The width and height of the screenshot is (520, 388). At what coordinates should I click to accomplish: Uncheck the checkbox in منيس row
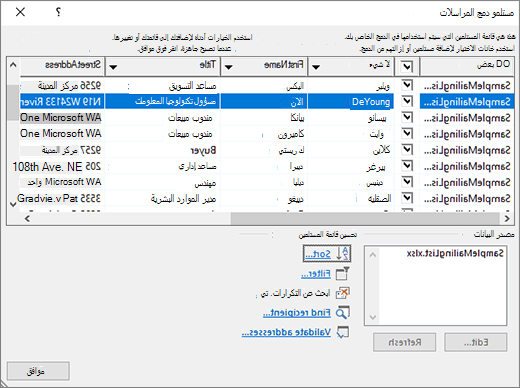pyautogui.click(x=407, y=182)
